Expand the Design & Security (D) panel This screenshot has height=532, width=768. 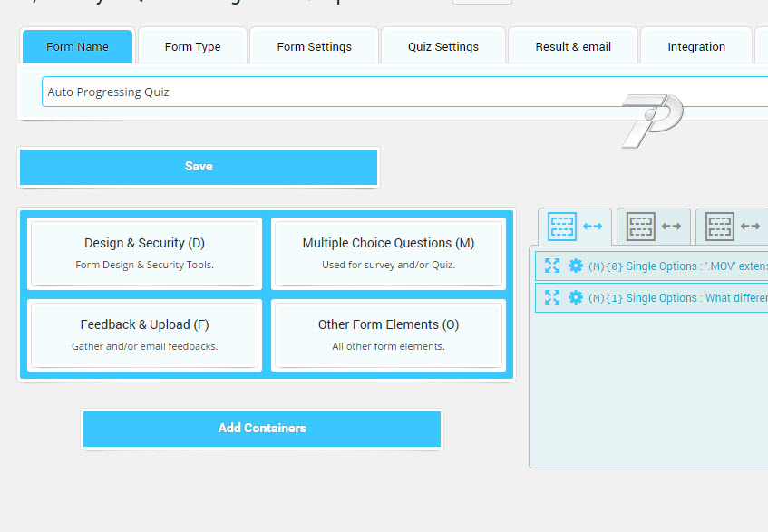[145, 253]
